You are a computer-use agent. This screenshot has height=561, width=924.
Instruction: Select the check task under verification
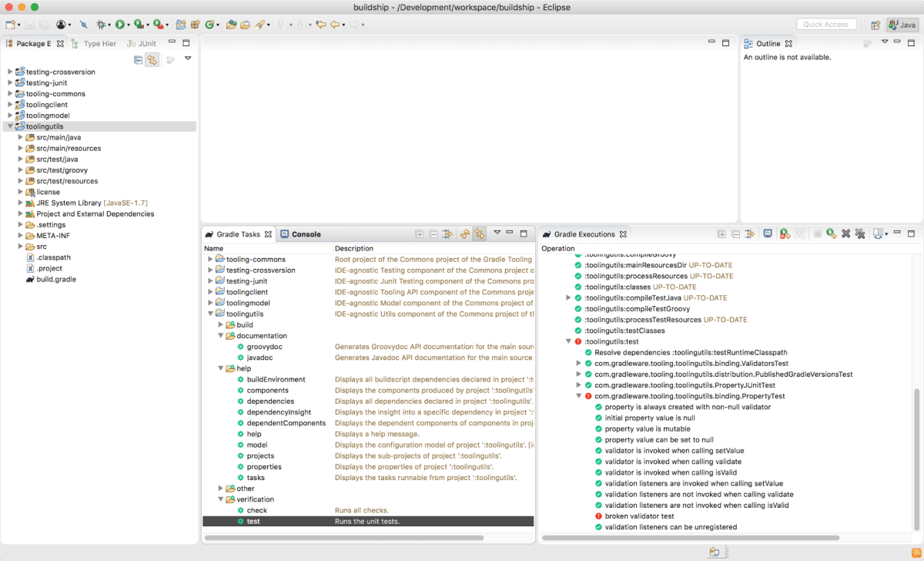tap(257, 510)
